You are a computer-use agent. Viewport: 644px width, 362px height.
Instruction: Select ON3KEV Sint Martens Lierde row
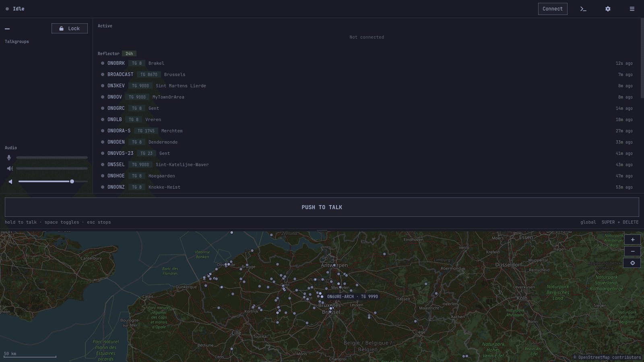[x=367, y=86]
